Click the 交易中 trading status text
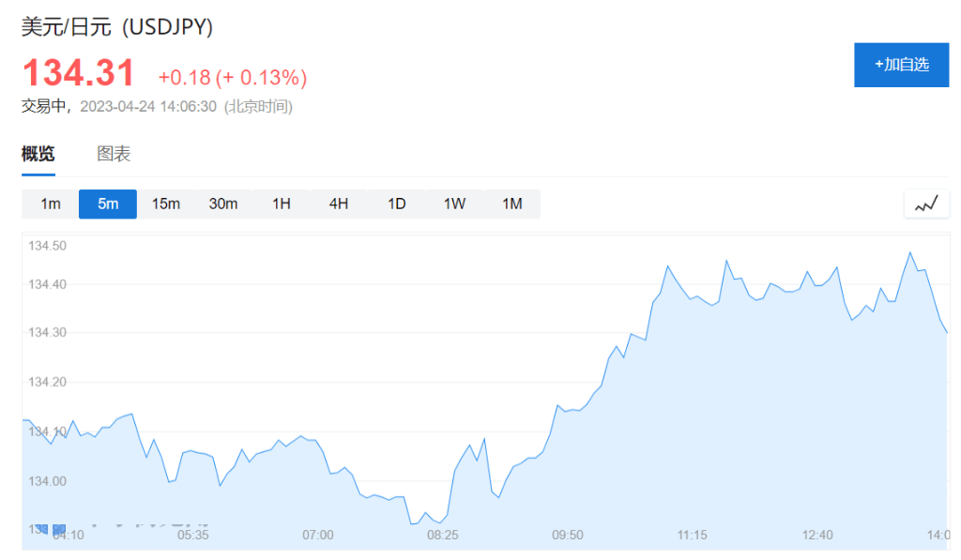The image size is (961, 560). [43, 107]
